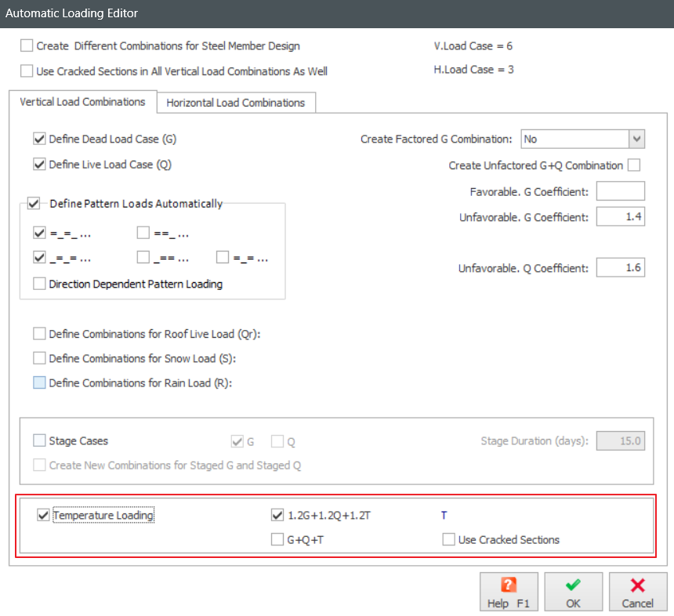Select the Vertical Load Combinations tab
674x616 pixels.
point(82,102)
